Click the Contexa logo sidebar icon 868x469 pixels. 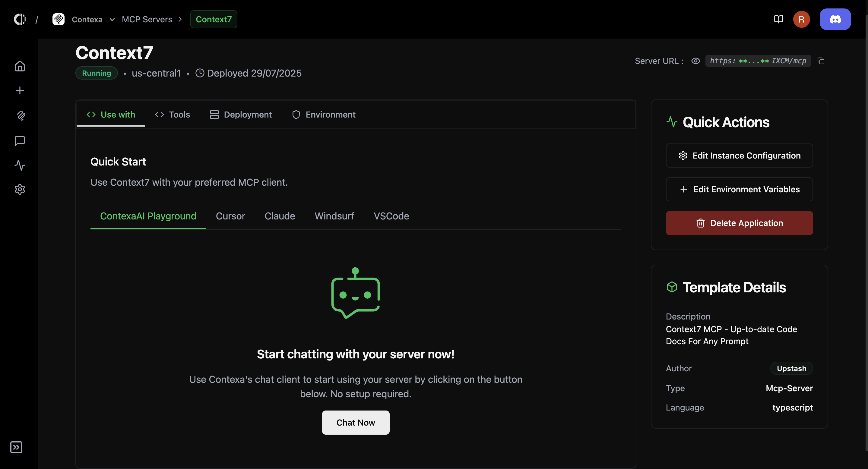click(21, 115)
